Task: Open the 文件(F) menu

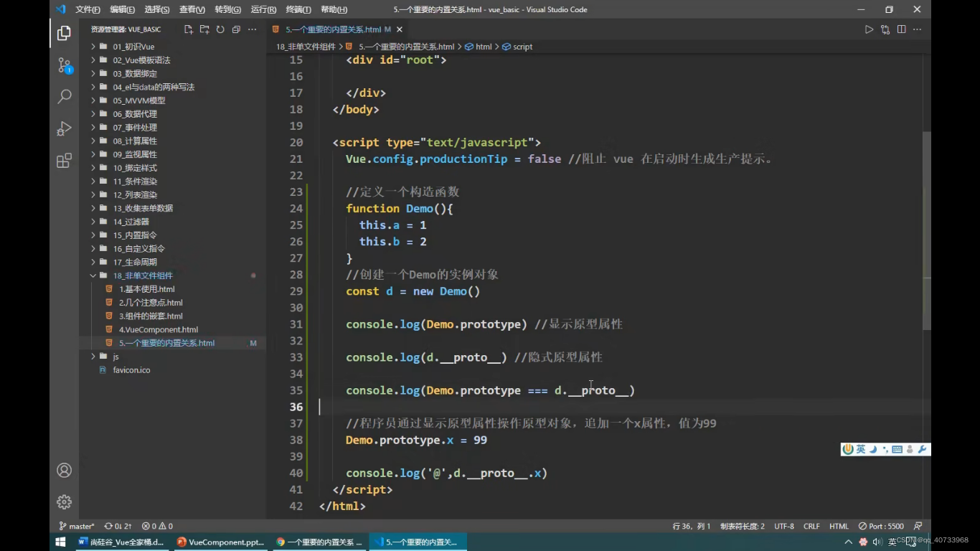Action: click(88, 9)
